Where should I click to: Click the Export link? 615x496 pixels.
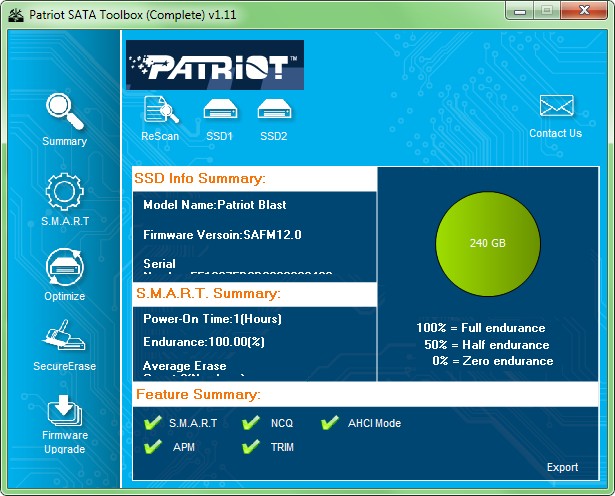[562, 467]
